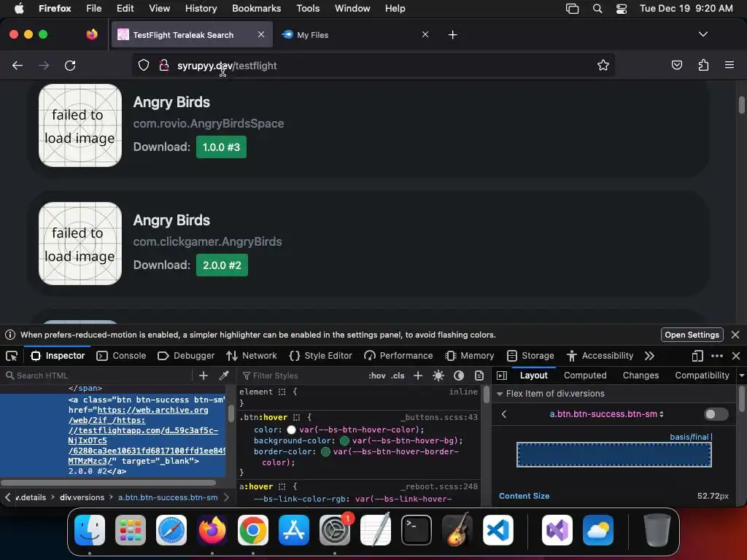Click the Filter Styles input

303,376
